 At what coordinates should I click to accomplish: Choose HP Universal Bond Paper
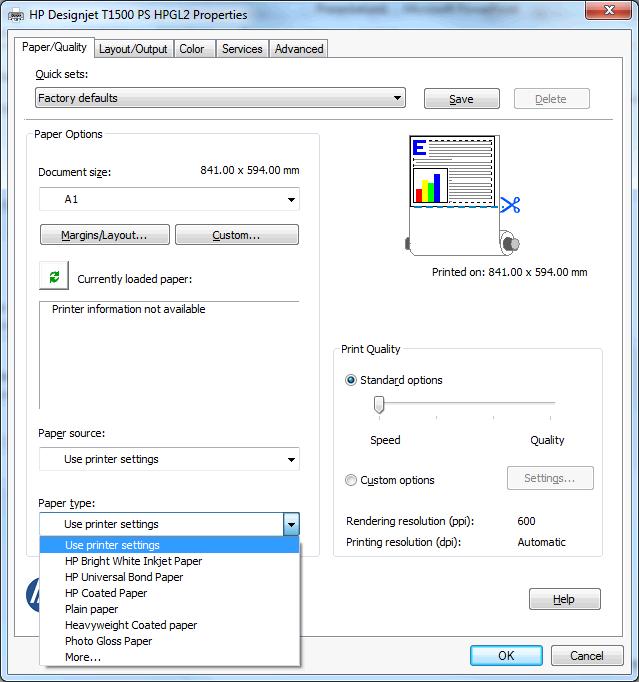pos(169,577)
